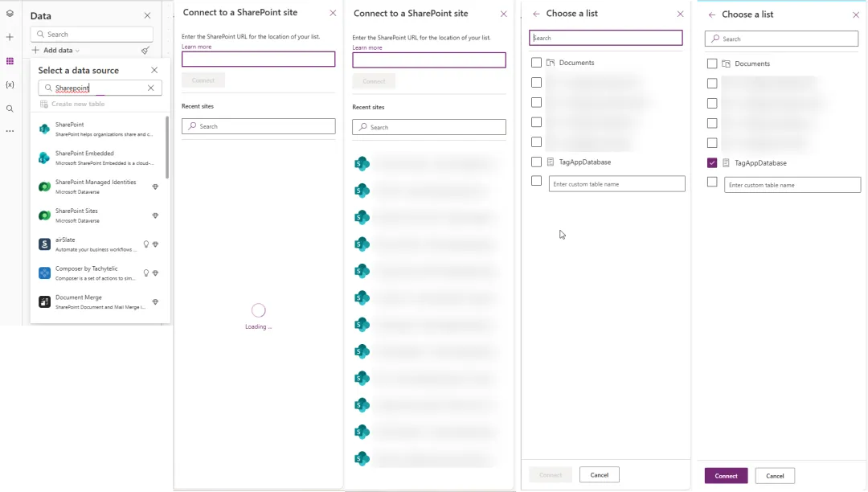The image size is (868, 492).
Task: Open the Tree view layers icon in left rail
Action: (10, 14)
